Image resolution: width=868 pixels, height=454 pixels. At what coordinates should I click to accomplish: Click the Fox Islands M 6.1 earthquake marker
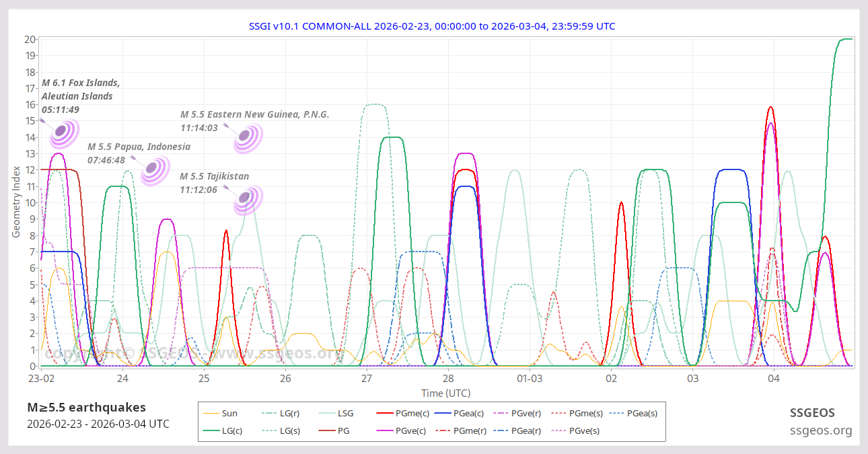(64, 133)
